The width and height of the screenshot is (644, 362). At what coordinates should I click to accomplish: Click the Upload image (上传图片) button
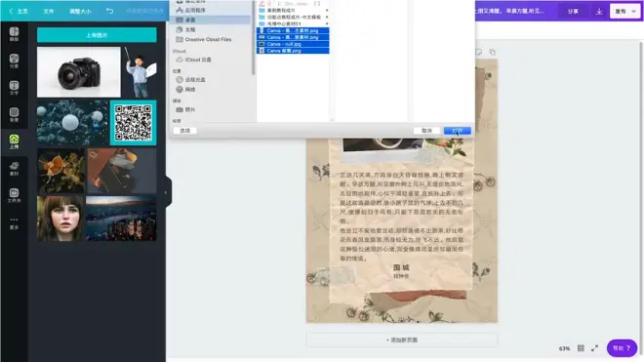[97, 35]
